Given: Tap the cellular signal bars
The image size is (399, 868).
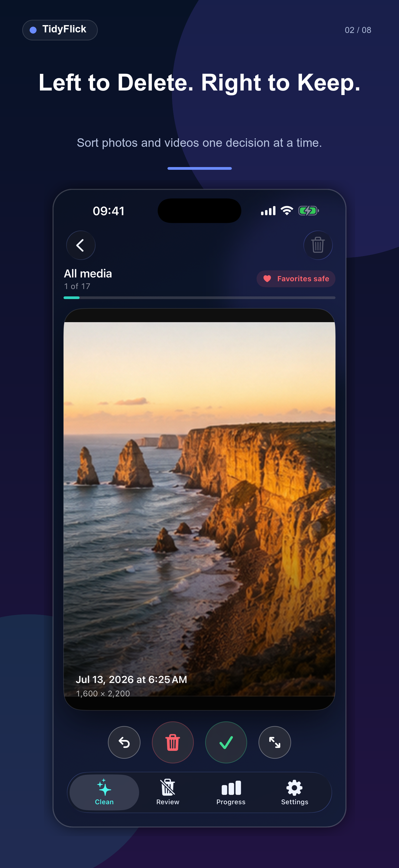Looking at the screenshot, I should point(268,211).
